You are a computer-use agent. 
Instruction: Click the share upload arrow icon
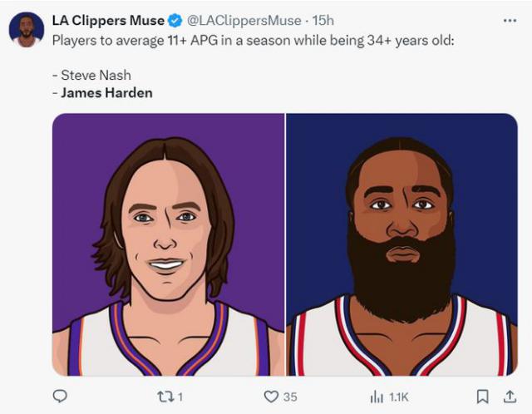(x=510, y=397)
